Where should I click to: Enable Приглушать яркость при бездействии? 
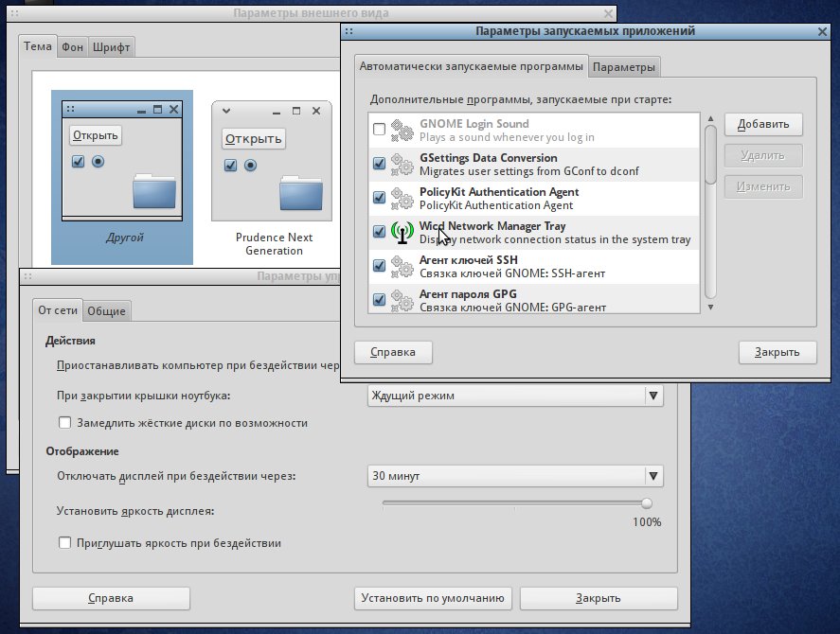64,543
